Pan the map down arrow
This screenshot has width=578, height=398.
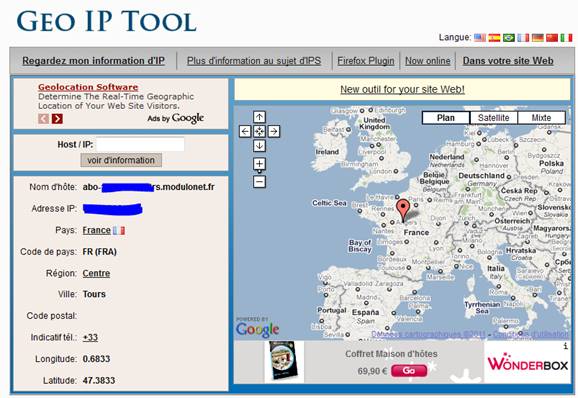point(260,146)
